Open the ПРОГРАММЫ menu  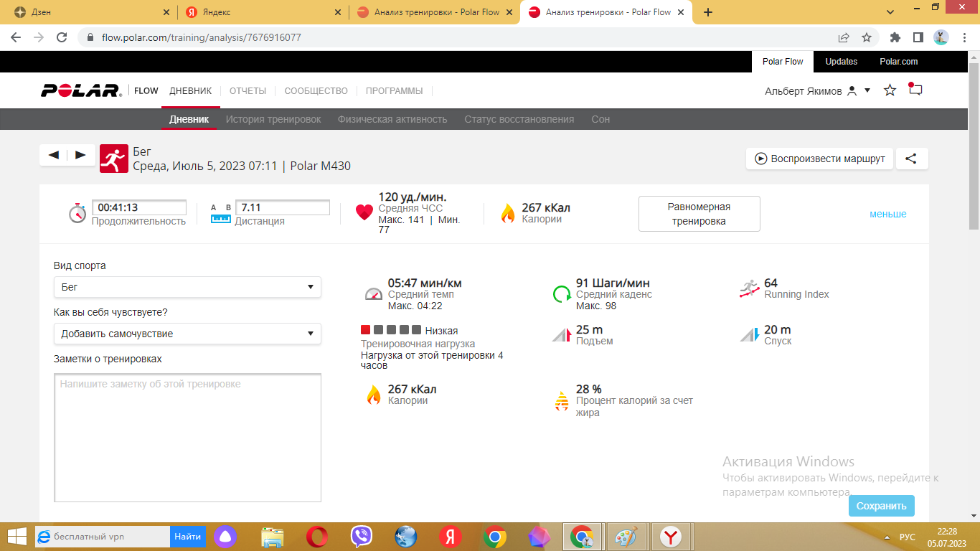[x=395, y=91]
